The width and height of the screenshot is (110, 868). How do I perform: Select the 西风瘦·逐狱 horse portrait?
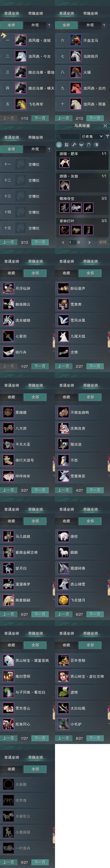click(x=21, y=40)
